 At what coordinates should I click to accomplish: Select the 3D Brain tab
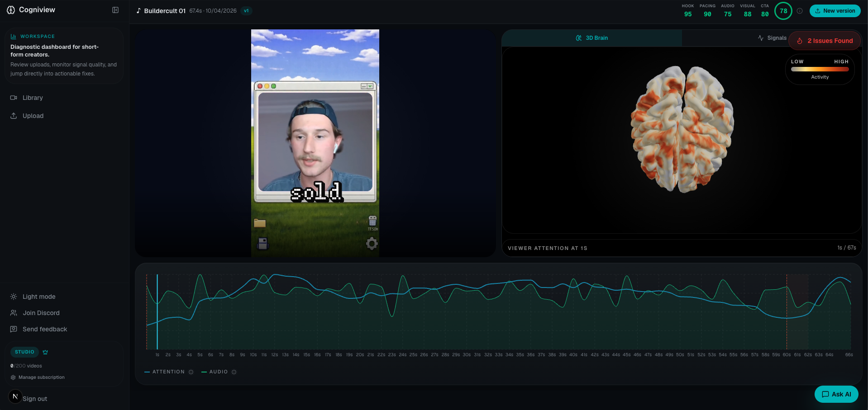(x=591, y=38)
